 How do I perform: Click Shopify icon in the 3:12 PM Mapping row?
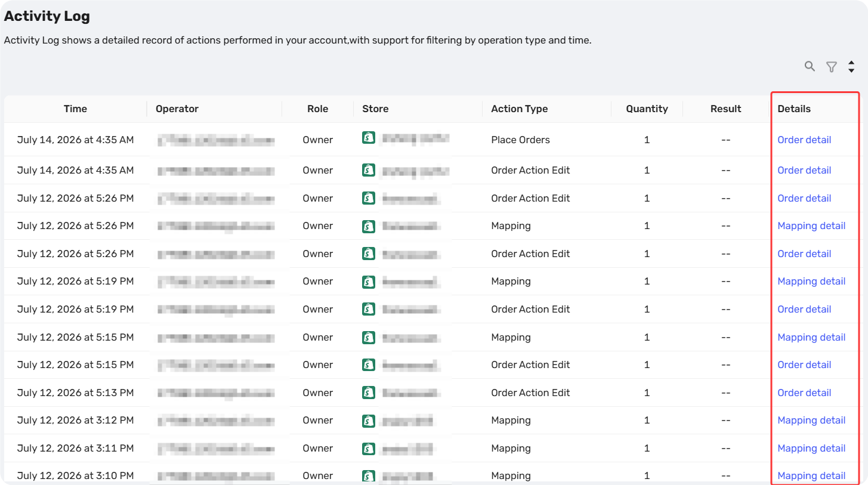[x=369, y=420]
